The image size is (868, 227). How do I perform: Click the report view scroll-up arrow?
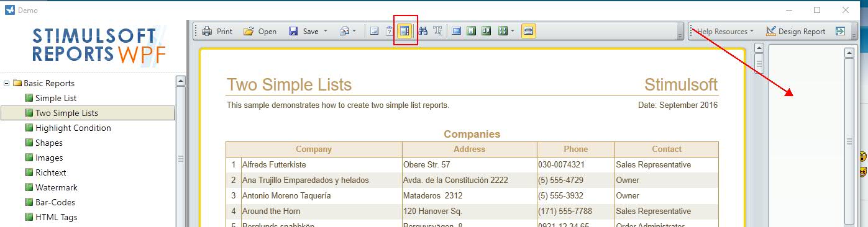pos(759,48)
